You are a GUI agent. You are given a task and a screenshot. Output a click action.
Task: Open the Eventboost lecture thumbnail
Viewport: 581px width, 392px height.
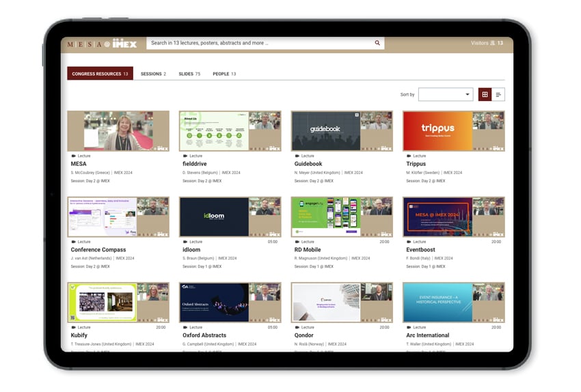coord(454,216)
